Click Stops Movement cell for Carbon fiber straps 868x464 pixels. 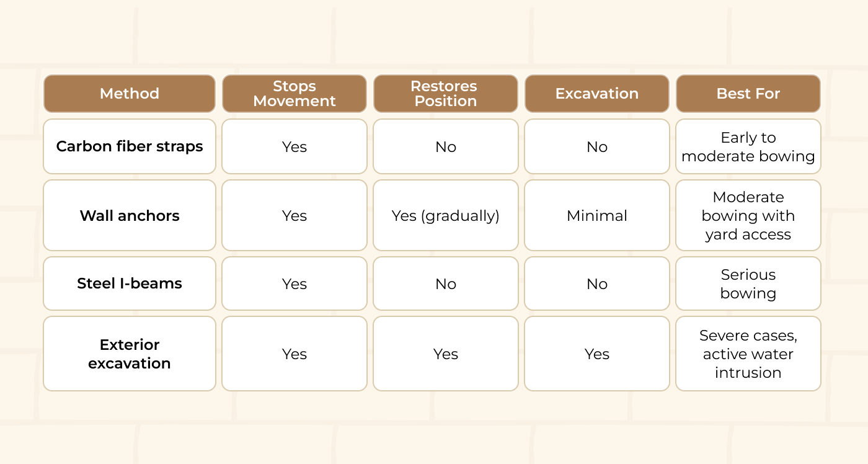pos(294,146)
